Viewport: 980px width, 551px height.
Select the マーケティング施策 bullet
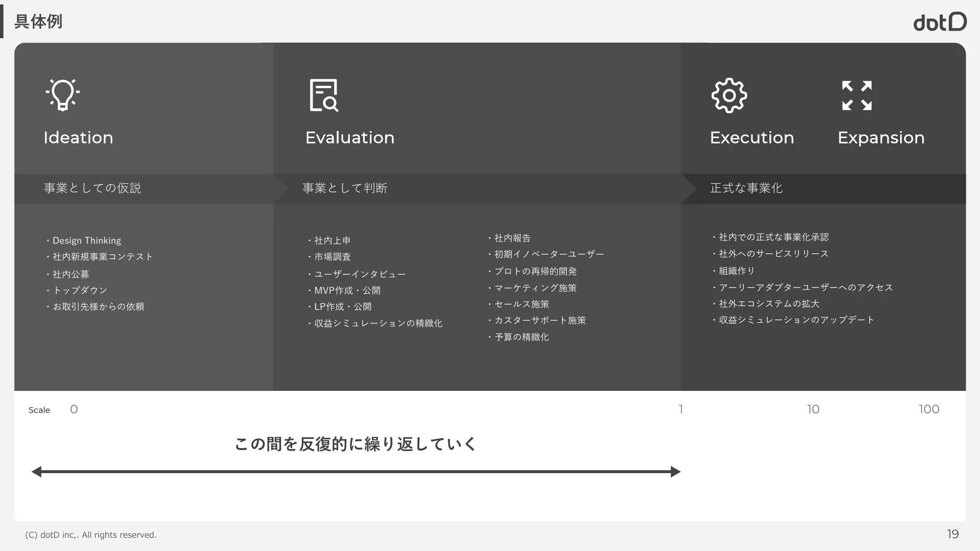[x=532, y=288]
